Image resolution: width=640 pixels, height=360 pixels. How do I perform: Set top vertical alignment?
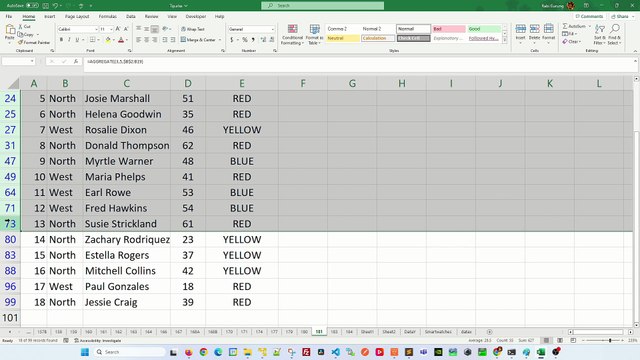point(139,29)
